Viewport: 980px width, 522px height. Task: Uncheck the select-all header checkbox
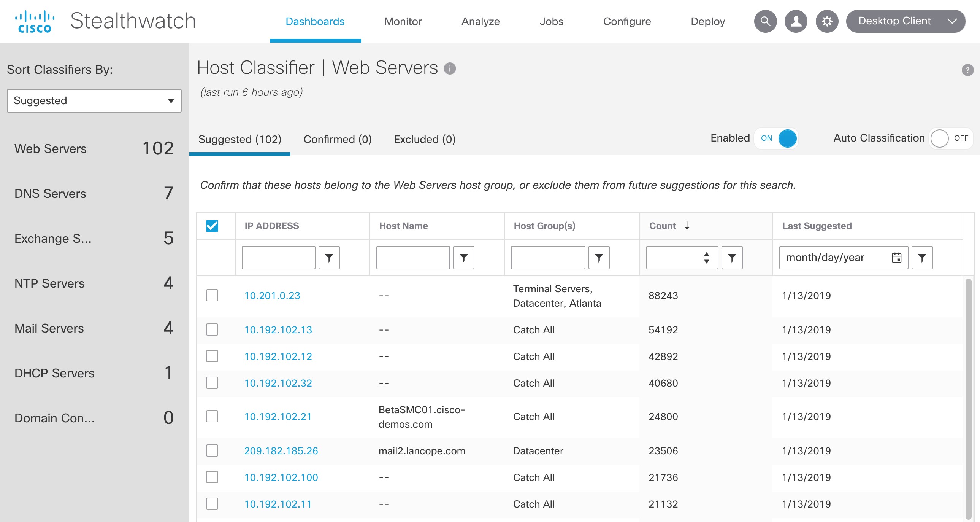point(212,226)
